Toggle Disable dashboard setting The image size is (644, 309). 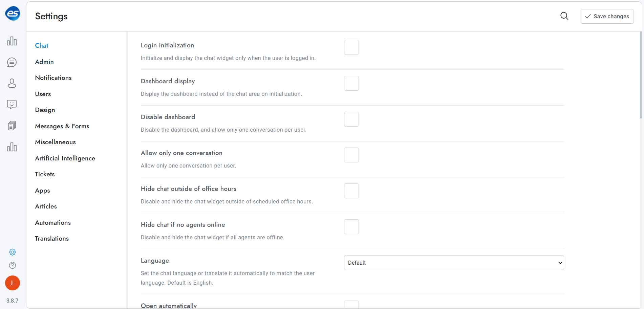351,119
